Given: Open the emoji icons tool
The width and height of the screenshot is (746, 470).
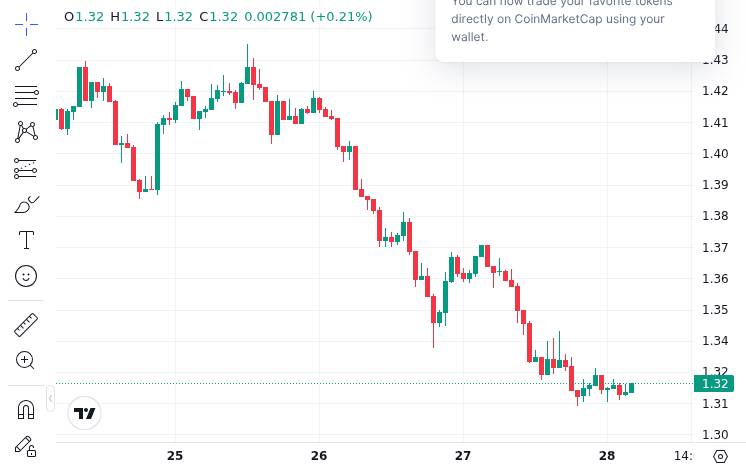Looking at the screenshot, I should [x=26, y=275].
